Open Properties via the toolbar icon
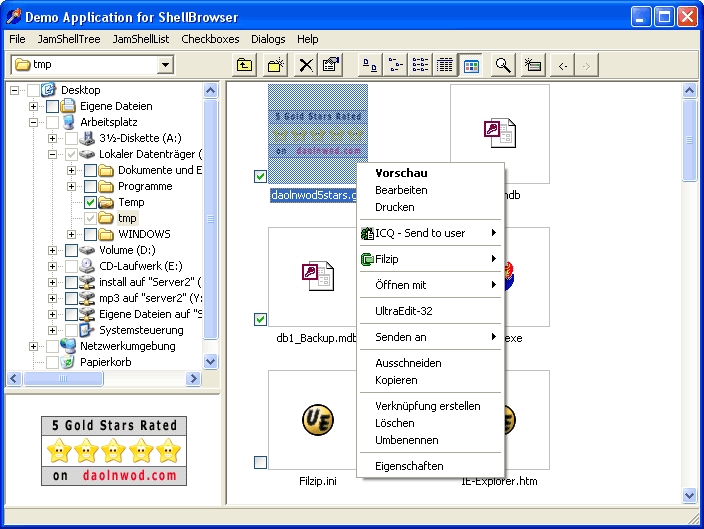This screenshot has width=704, height=529. tap(331, 65)
